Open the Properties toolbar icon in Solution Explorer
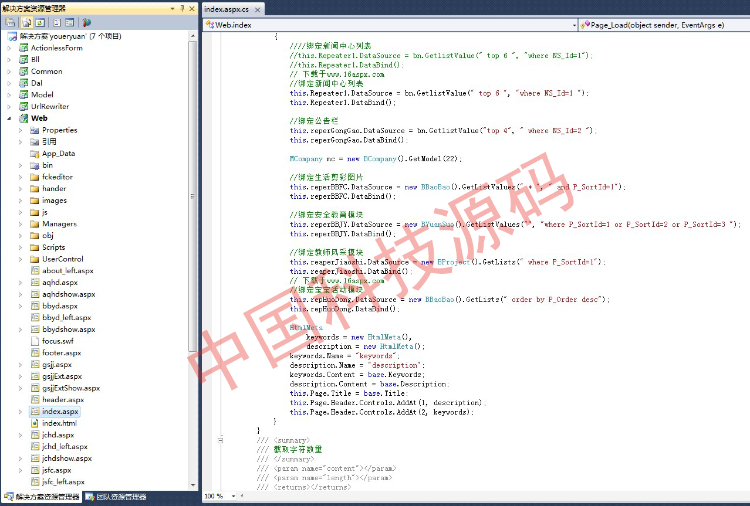 (11, 22)
